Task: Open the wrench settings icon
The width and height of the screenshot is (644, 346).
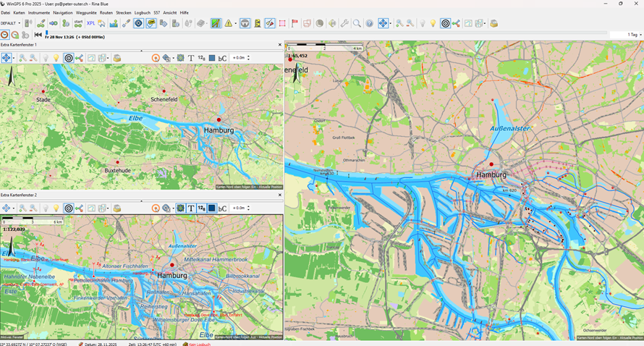Action: click(x=344, y=23)
